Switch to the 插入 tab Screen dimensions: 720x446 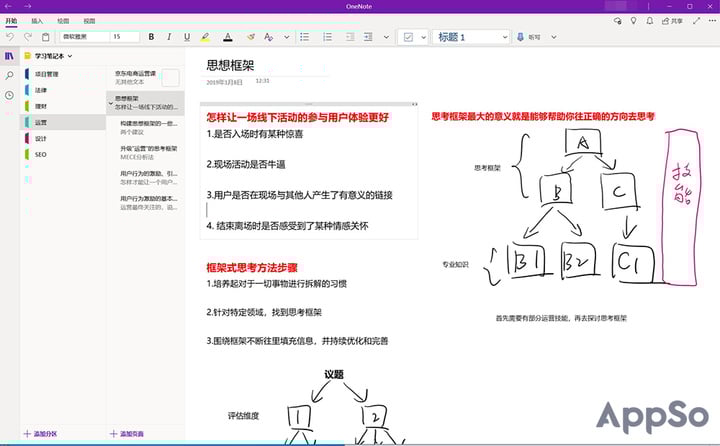[x=37, y=21]
